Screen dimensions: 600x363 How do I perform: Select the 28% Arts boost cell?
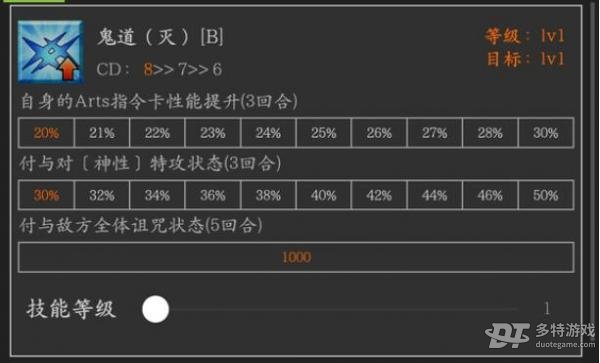pyautogui.click(x=490, y=133)
